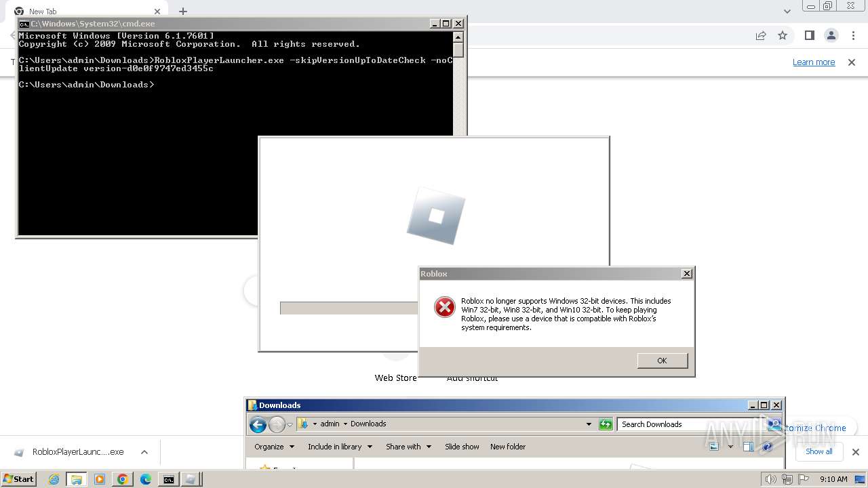This screenshot has width=868, height=488.
Task: Open Windows Media Player from taskbar
Action: (x=100, y=479)
